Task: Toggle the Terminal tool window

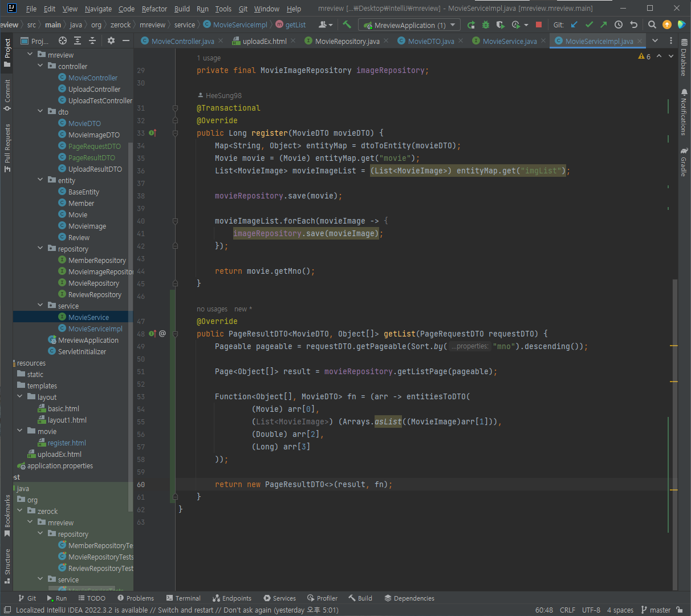Action: pos(183,598)
